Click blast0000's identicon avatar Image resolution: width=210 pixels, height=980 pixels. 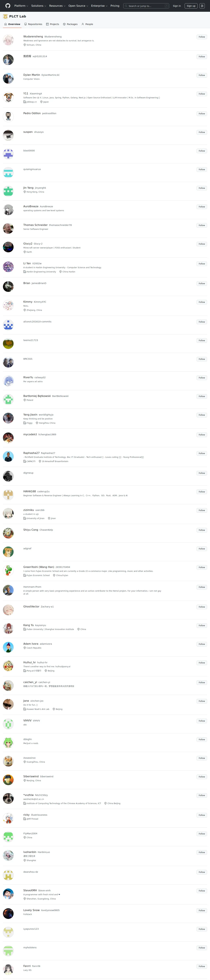coord(8,154)
